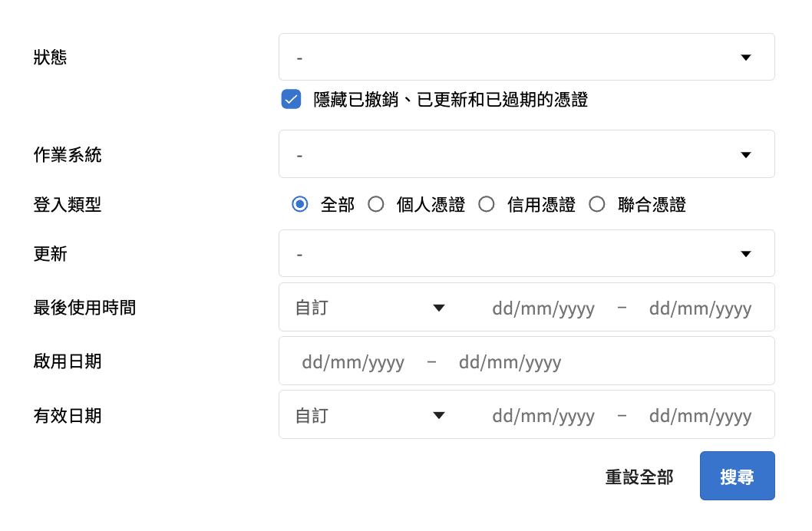Screen dimensions: 812x531
Task: Choose 個人憑證 login type
Action: point(376,205)
